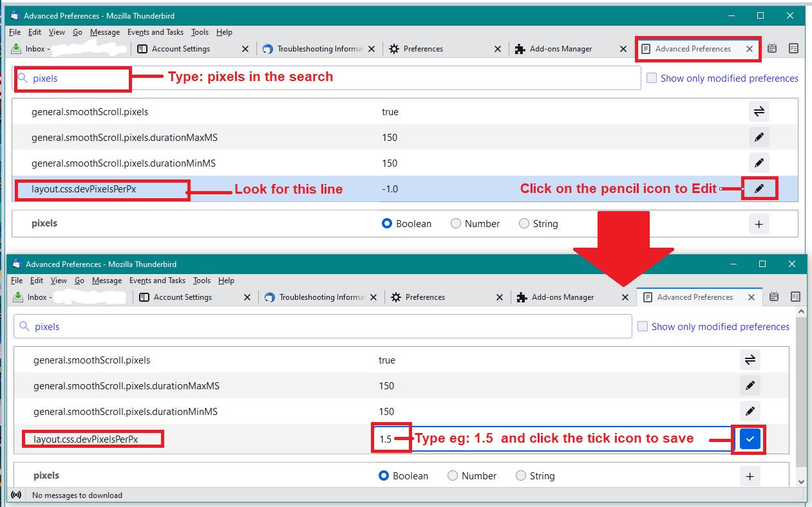Open the Tools menu in the upper window

(x=200, y=32)
